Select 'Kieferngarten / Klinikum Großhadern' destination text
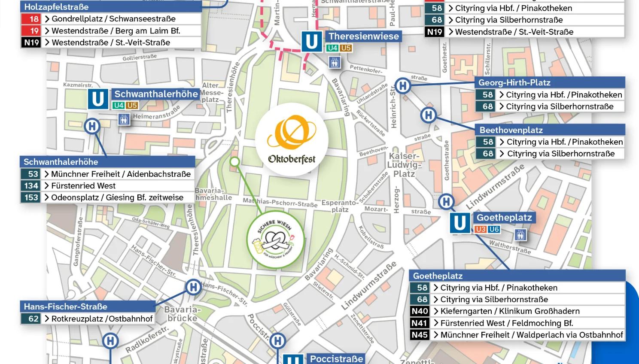Image resolution: width=639 pixels, height=364 pixels. click(510, 311)
